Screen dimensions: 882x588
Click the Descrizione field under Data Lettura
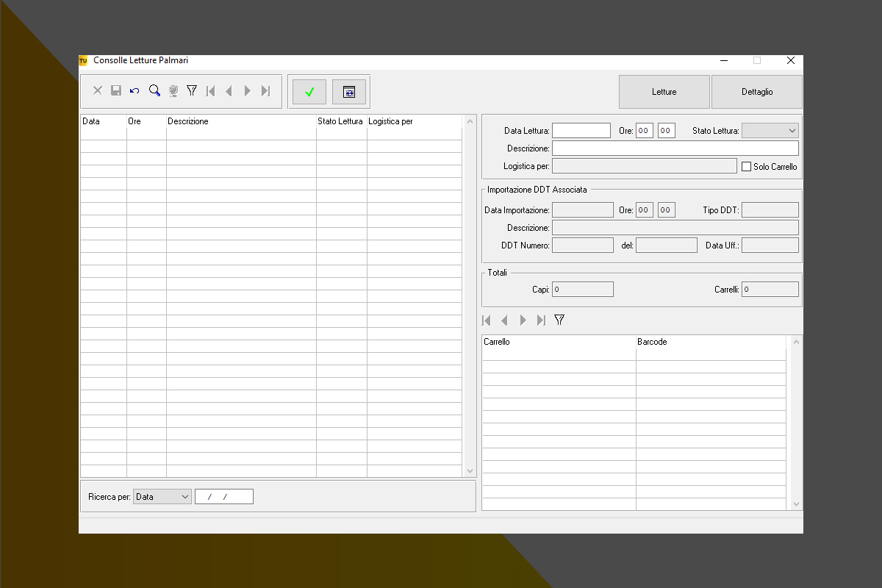tap(675, 148)
